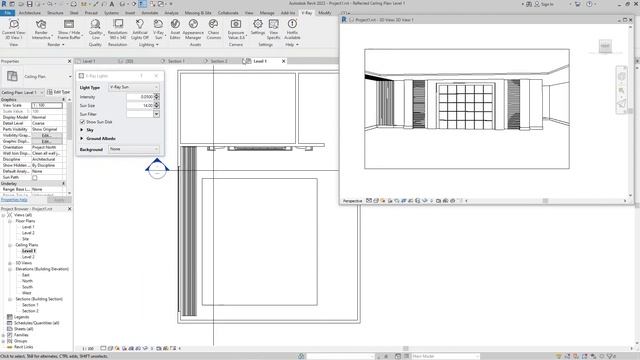Open the Properties help link

14,200
